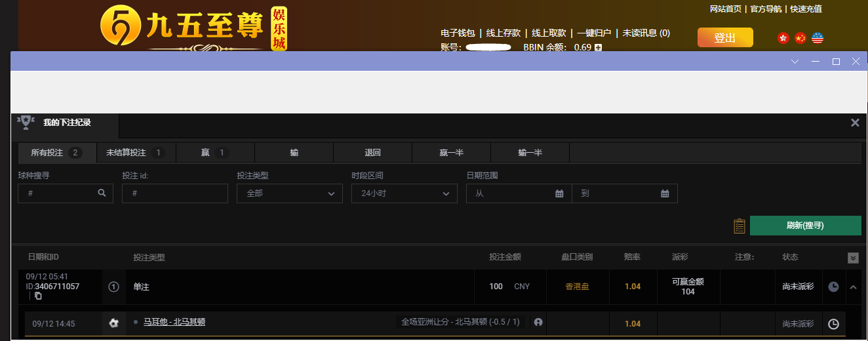Click the 投注 id input field
868x341 pixels.
(175, 193)
